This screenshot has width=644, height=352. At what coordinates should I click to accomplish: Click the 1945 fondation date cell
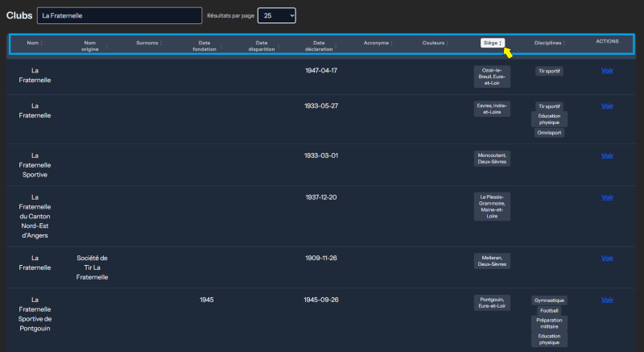pos(207,300)
